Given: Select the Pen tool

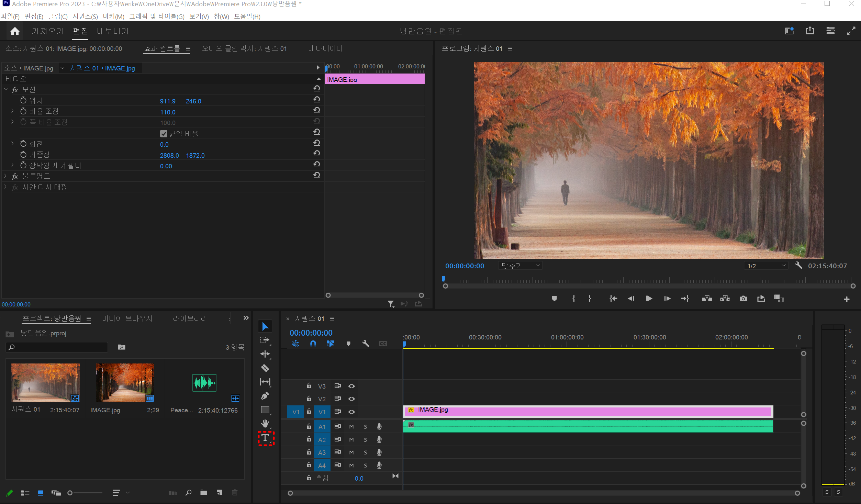Looking at the screenshot, I should point(265,396).
